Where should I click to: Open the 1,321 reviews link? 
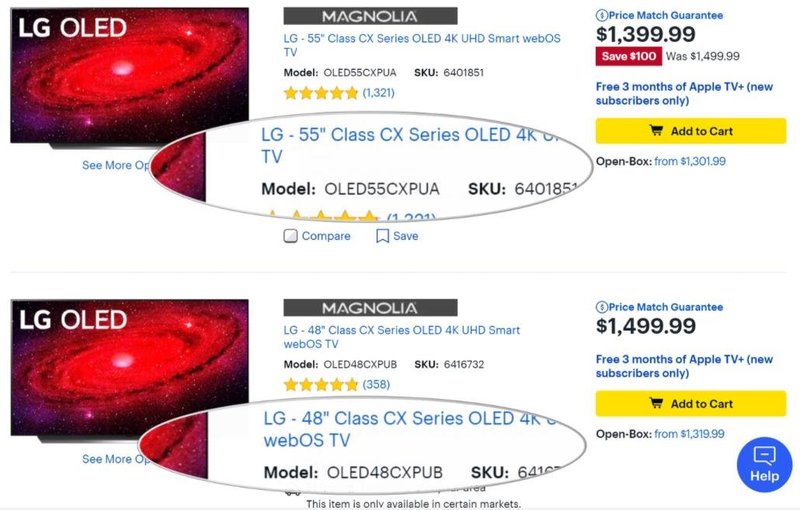(x=379, y=93)
